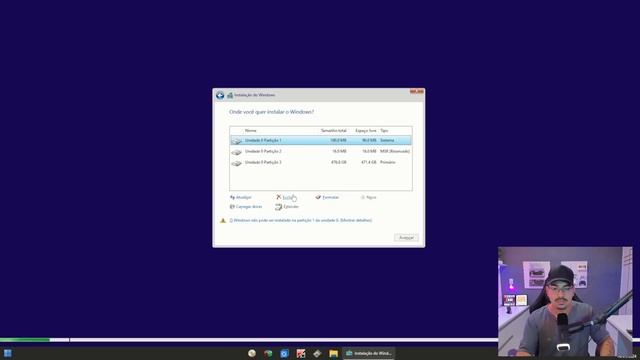Click the MSR (Reservado) type cell
This screenshot has width=640, height=360.
(x=395, y=151)
